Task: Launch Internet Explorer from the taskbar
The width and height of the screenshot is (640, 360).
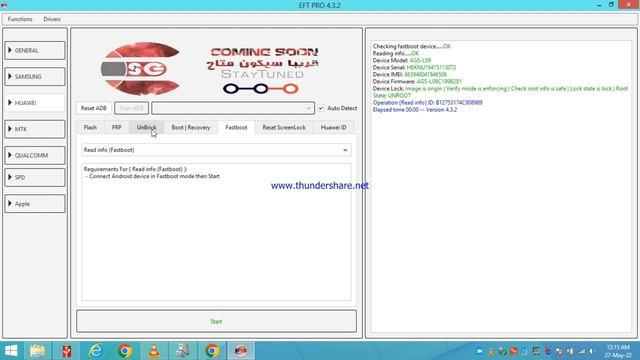Action: coord(96,351)
